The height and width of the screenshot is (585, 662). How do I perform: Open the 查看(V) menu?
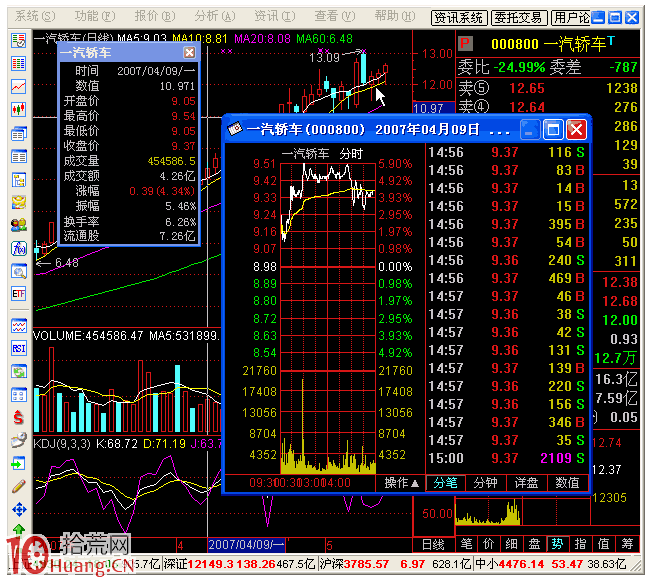334,16
